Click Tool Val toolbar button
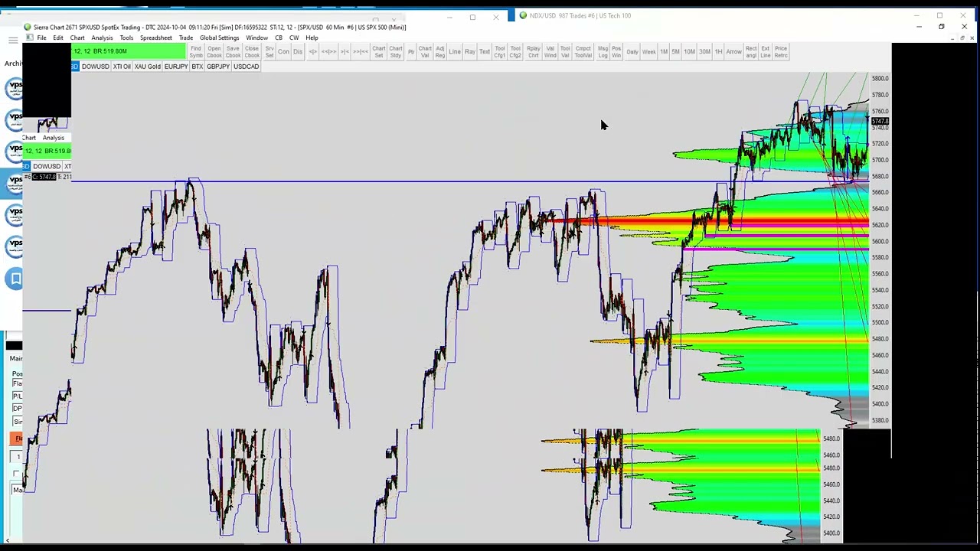The width and height of the screenshot is (980, 551). [566, 51]
